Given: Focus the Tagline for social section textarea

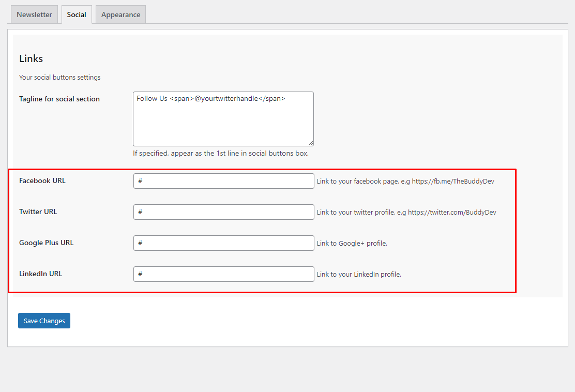Looking at the screenshot, I should pos(223,119).
